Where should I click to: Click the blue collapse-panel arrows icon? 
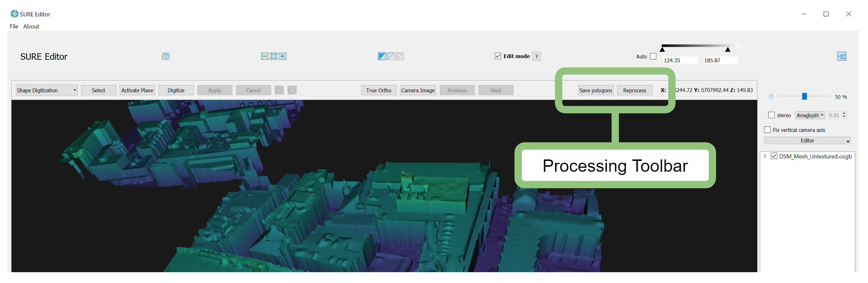[842, 56]
